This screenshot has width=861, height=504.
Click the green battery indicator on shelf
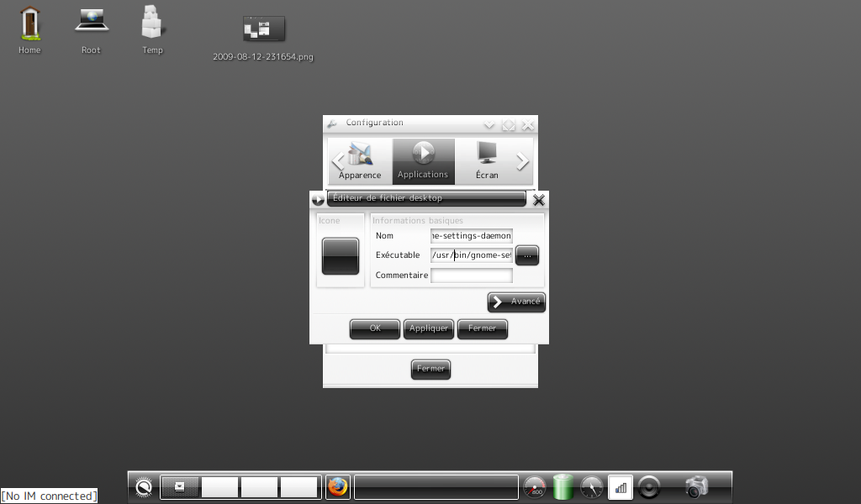pos(563,487)
